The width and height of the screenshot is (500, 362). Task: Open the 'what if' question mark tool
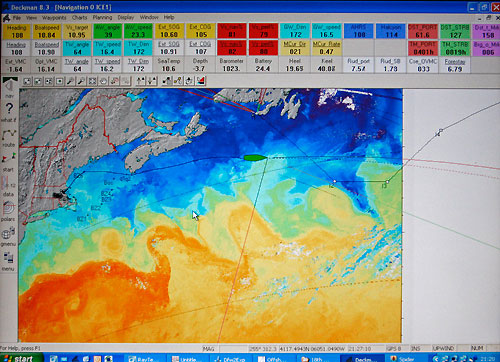coord(9,112)
